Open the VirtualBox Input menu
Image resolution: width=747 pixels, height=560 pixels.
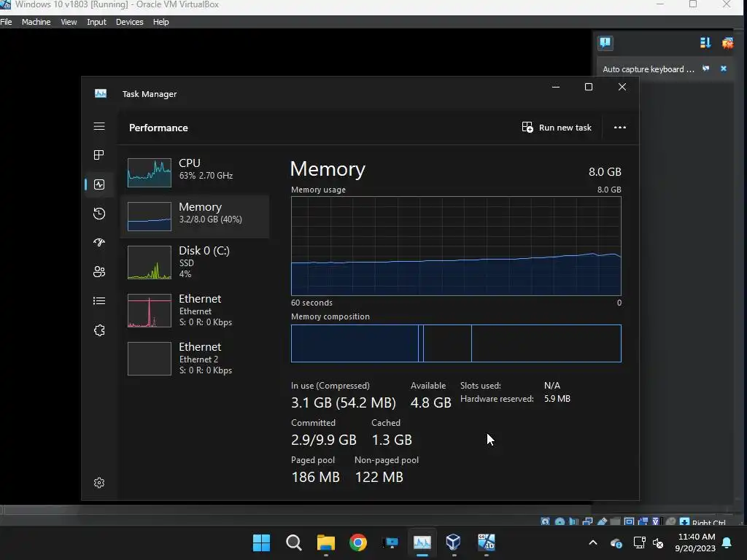pyautogui.click(x=96, y=22)
